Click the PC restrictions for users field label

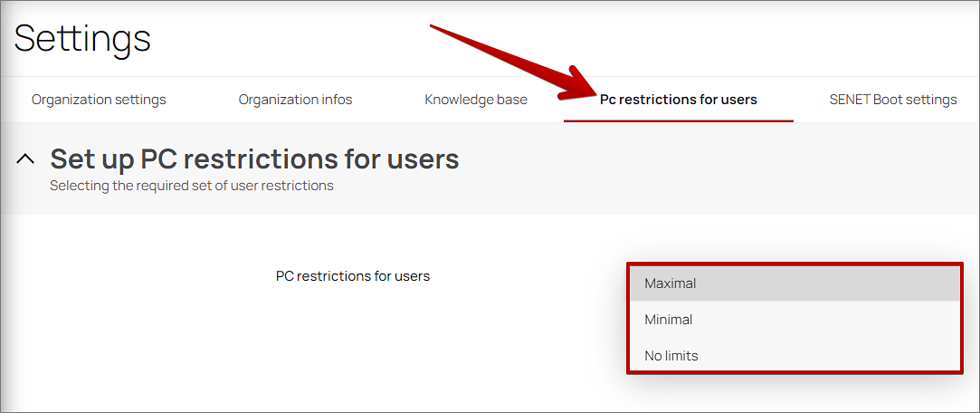(x=353, y=276)
